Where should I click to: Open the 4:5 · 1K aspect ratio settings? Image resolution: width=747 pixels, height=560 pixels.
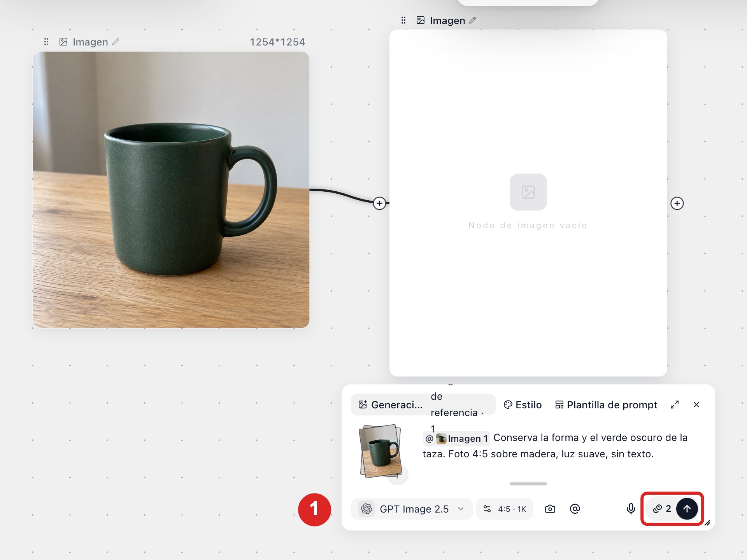click(x=504, y=509)
